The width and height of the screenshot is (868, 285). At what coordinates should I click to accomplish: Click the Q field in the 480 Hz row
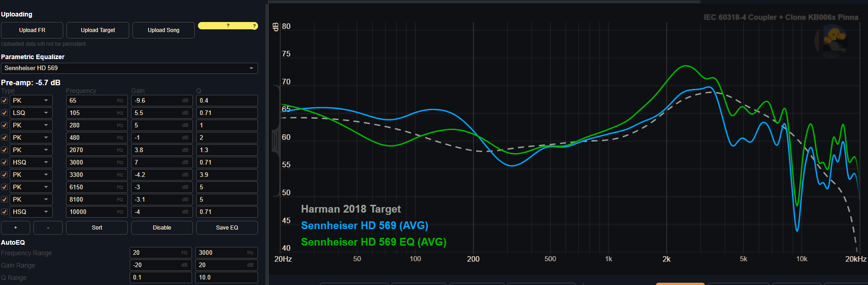click(227, 137)
